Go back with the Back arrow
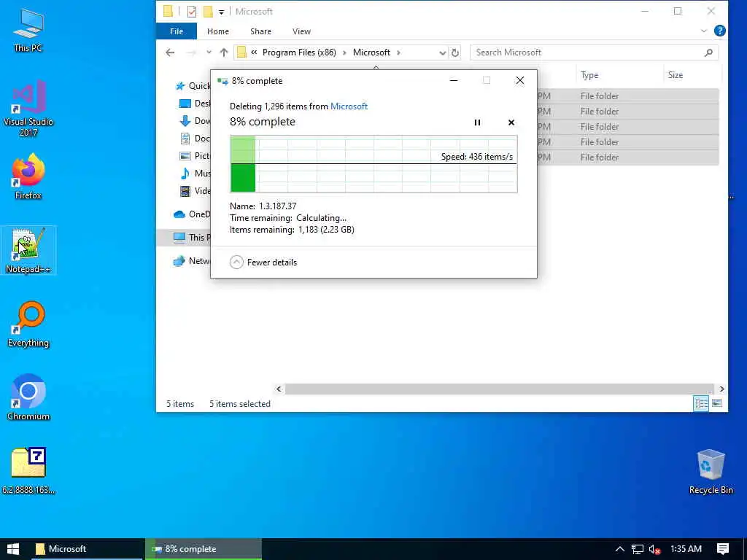This screenshot has width=747, height=560. click(170, 52)
